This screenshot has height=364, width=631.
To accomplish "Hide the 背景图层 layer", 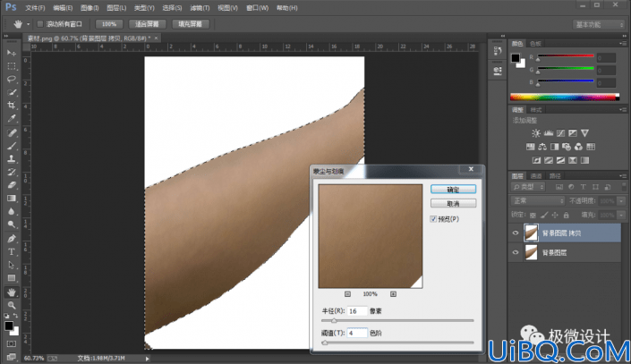I will tap(516, 252).
